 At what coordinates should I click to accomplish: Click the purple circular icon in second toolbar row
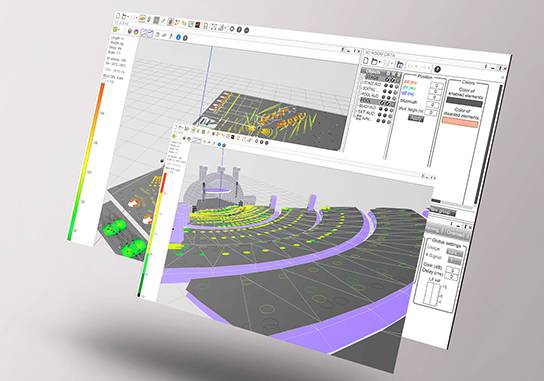(137, 32)
